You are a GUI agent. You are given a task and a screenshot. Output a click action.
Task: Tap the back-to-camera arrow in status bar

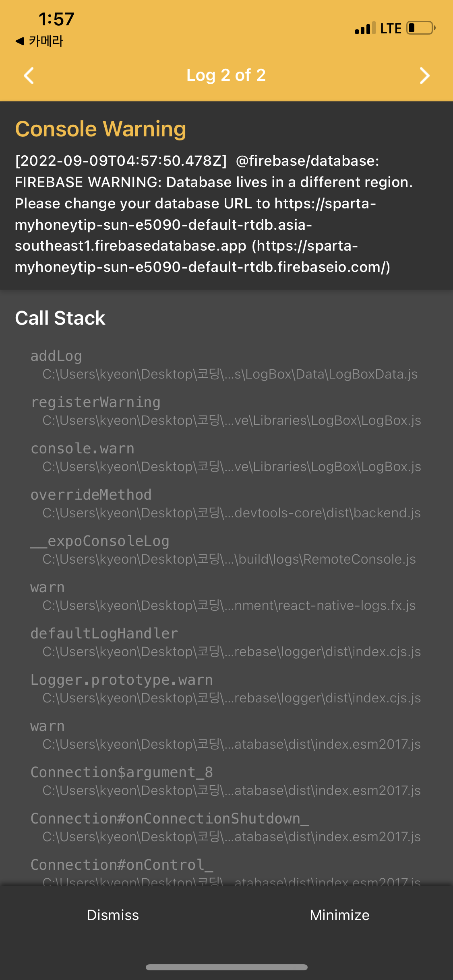point(39,41)
